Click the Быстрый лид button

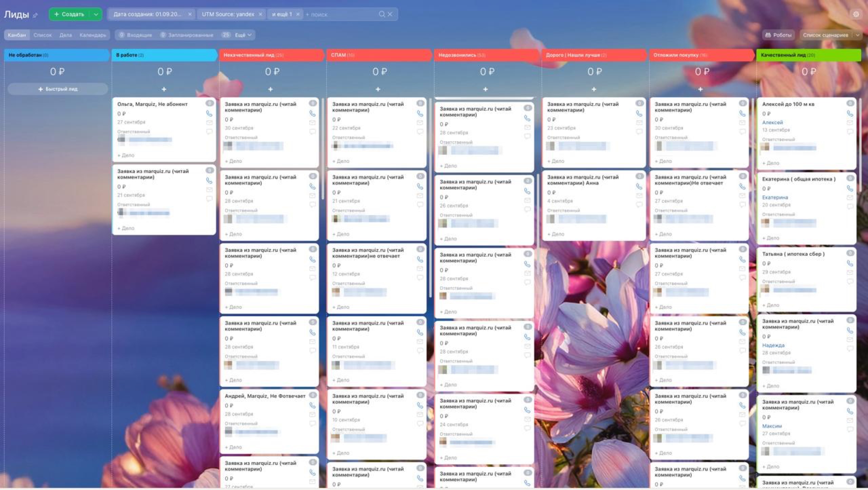click(58, 89)
